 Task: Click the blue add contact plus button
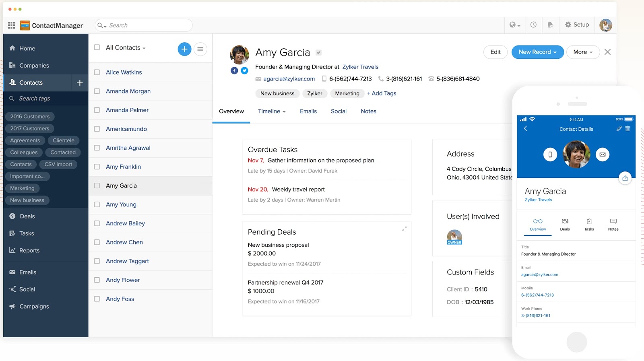(x=184, y=49)
